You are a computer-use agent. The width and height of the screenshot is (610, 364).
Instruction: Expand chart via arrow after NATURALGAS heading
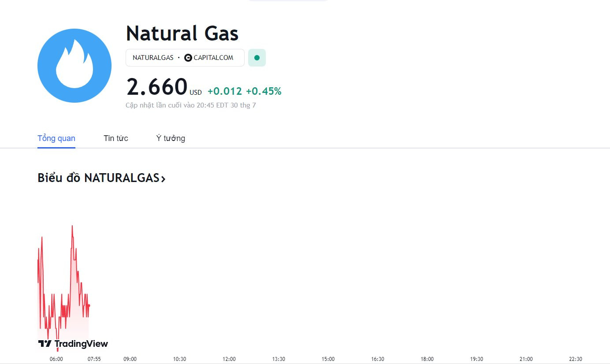163,178
